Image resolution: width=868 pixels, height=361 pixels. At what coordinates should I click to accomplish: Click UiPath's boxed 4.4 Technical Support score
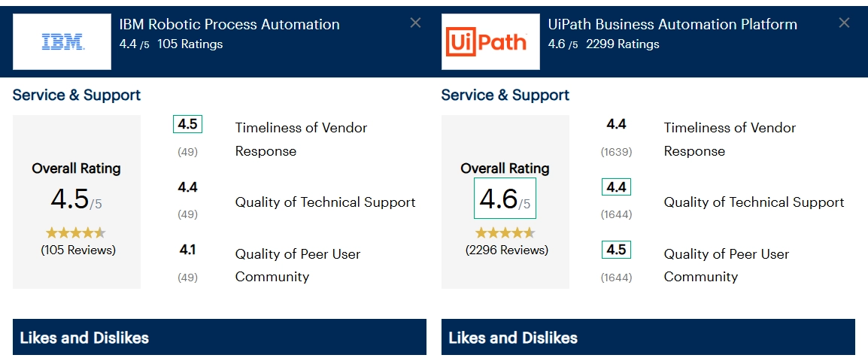(x=616, y=187)
